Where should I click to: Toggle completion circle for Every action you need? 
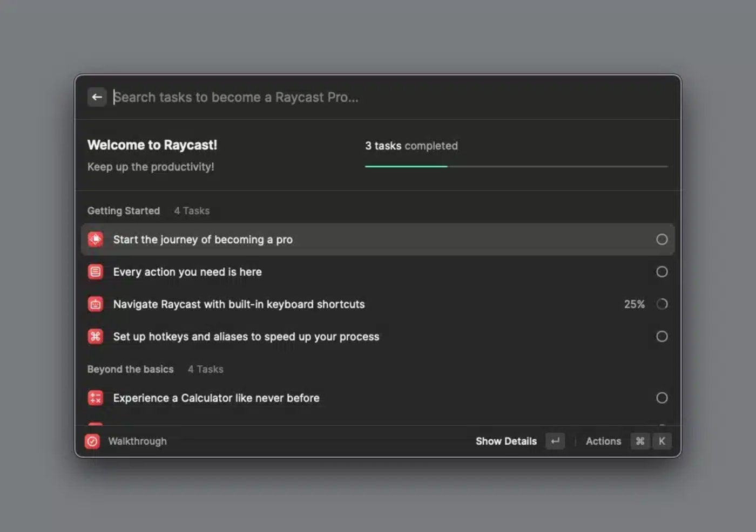coord(661,271)
